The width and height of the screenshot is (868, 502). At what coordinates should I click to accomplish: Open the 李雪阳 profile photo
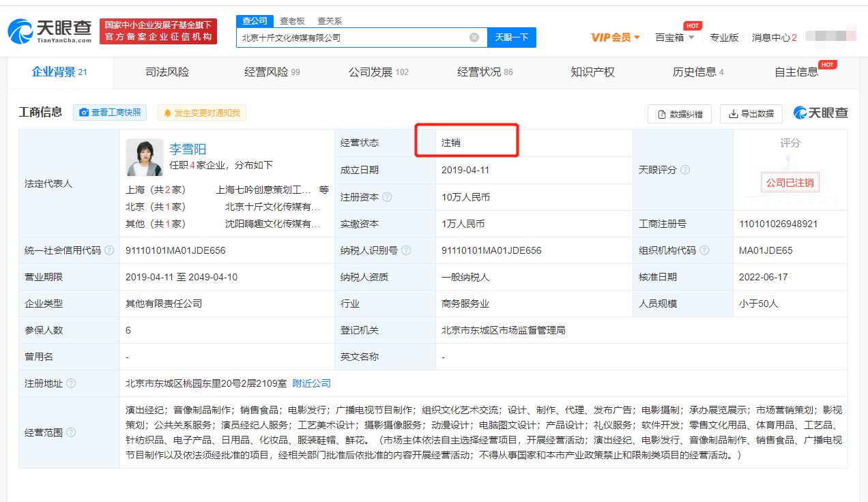(145, 158)
